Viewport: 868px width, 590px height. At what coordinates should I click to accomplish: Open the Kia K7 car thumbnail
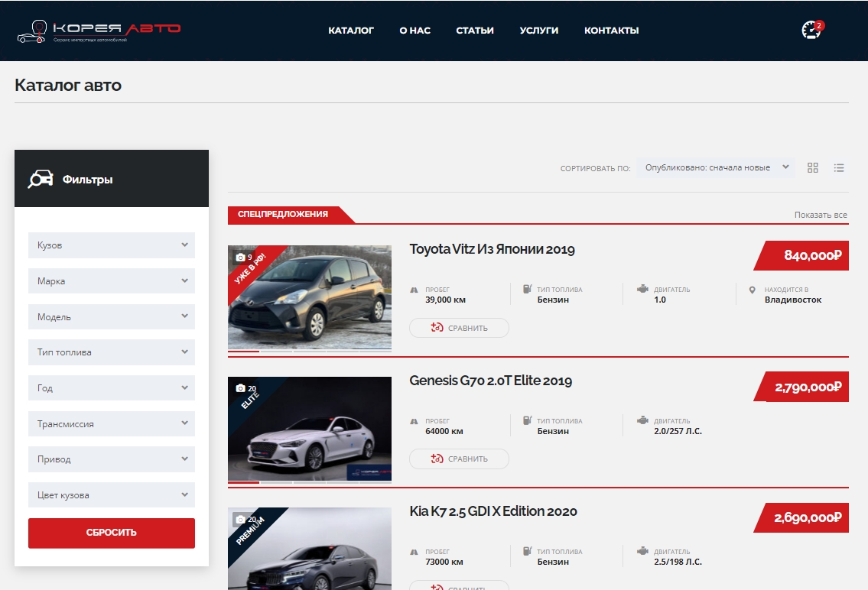coord(310,549)
